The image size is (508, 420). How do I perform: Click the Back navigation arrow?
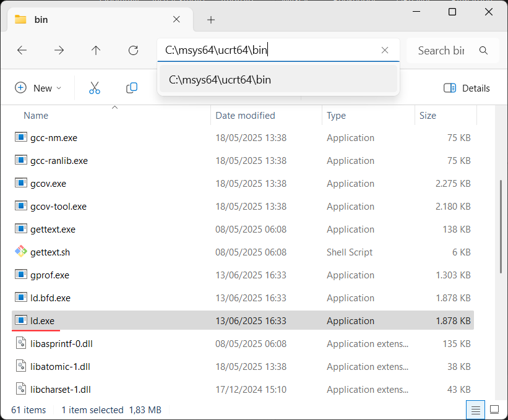click(x=22, y=50)
